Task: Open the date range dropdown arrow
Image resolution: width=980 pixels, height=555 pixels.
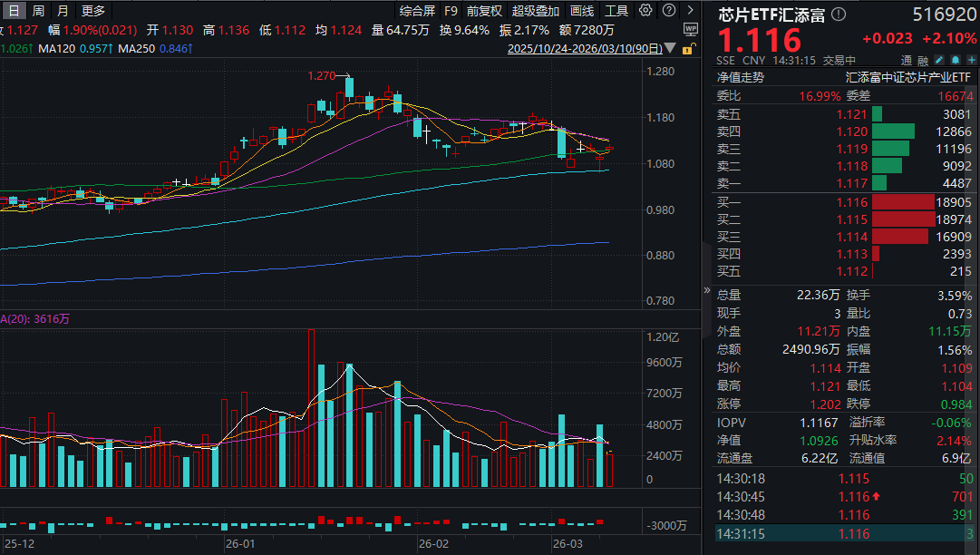Action: (x=669, y=47)
